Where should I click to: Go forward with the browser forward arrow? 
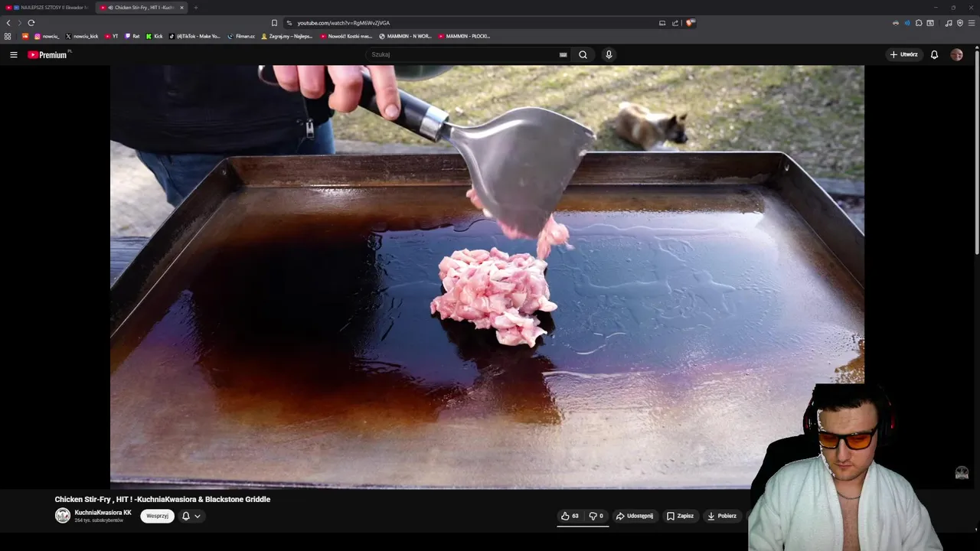point(20,23)
